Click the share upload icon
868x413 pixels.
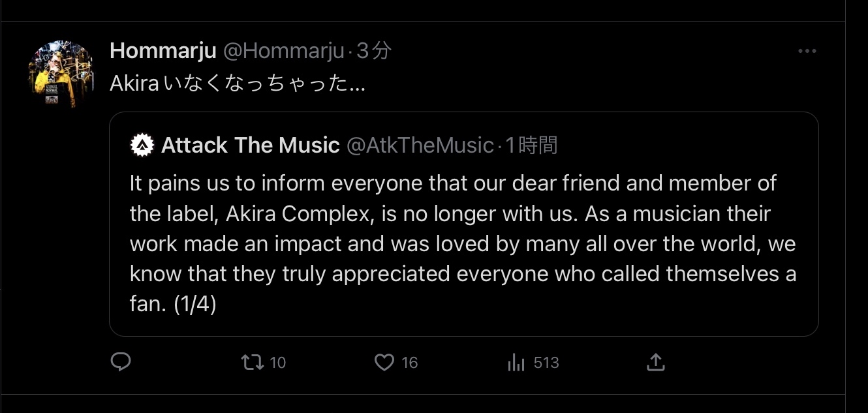click(655, 362)
